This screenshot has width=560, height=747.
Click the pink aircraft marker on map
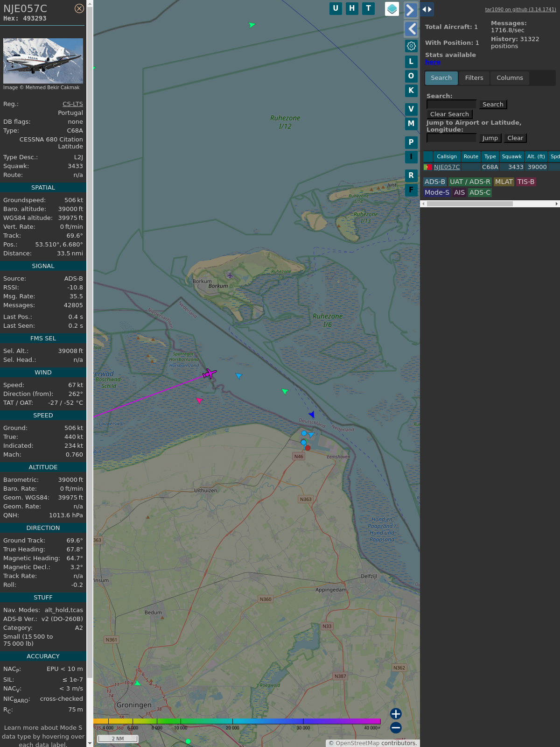(199, 400)
